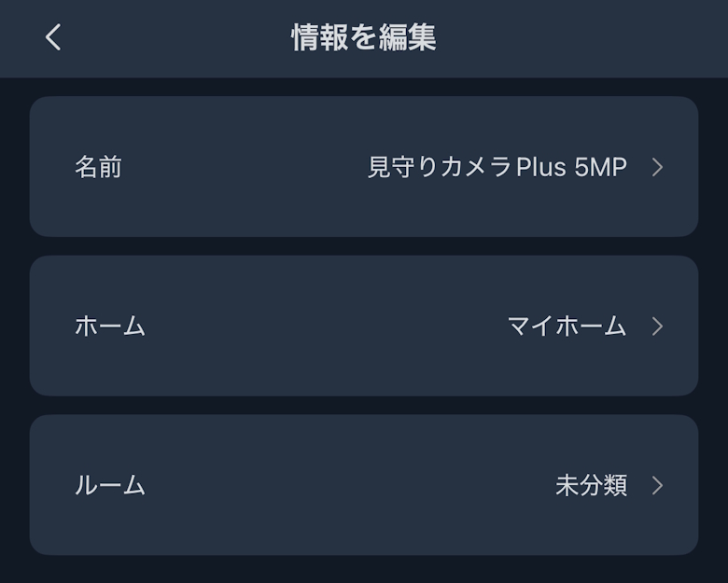Open the ホーム settings row
The width and height of the screenshot is (728, 583).
(364, 326)
